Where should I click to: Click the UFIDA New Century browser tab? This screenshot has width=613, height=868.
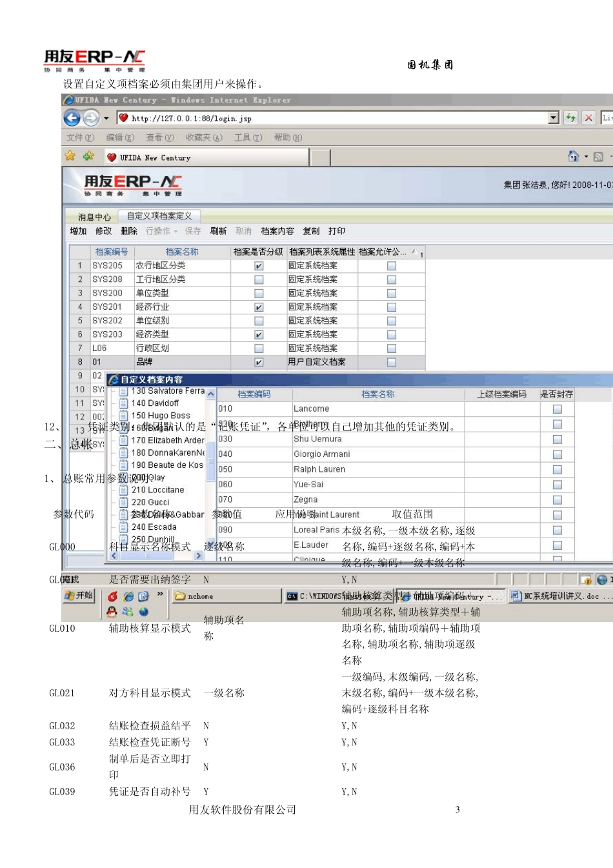click(205, 157)
